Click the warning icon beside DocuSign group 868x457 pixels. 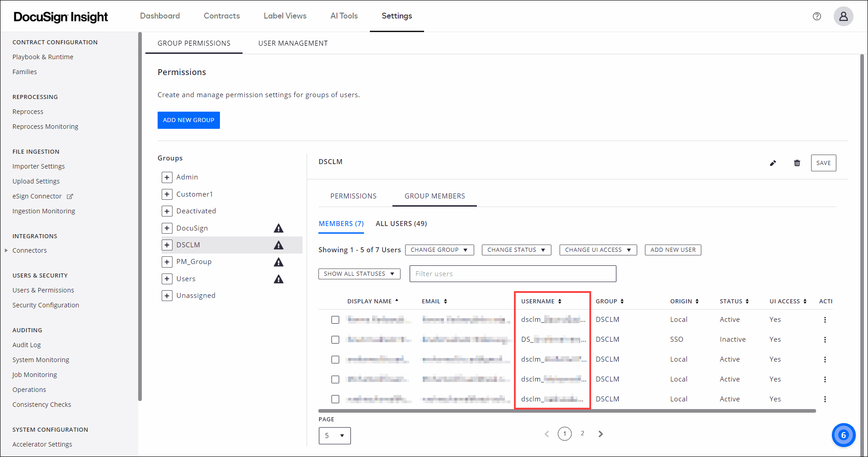279,228
